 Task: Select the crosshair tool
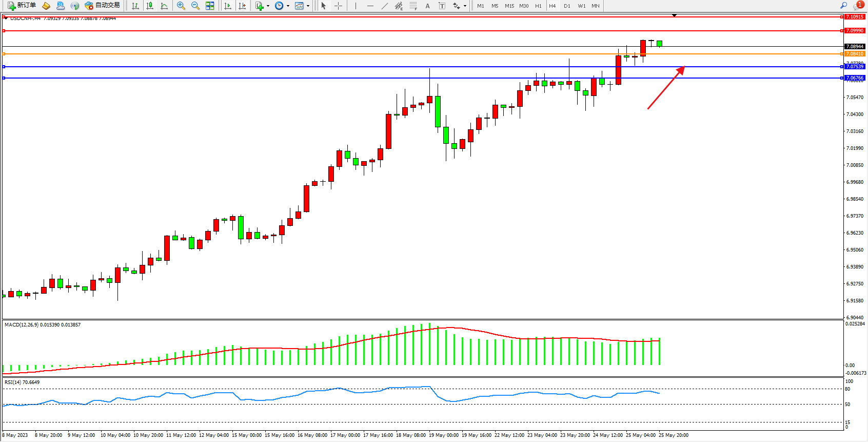[338, 6]
